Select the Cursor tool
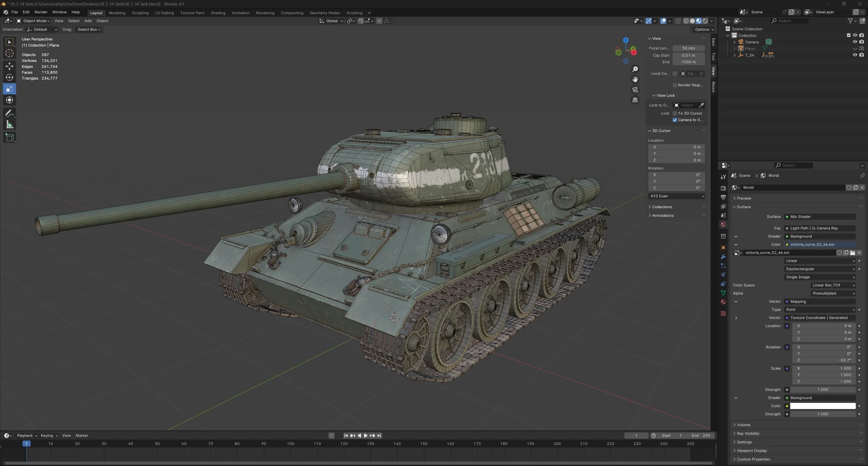Image resolution: width=868 pixels, height=466 pixels. tap(9, 54)
